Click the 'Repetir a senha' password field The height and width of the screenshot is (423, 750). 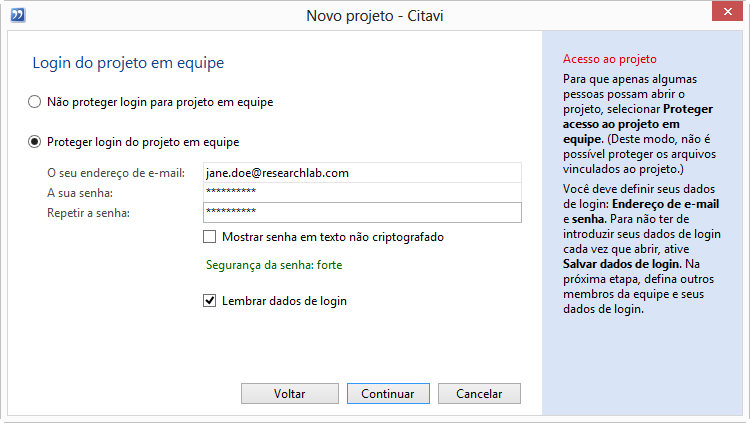(x=362, y=212)
